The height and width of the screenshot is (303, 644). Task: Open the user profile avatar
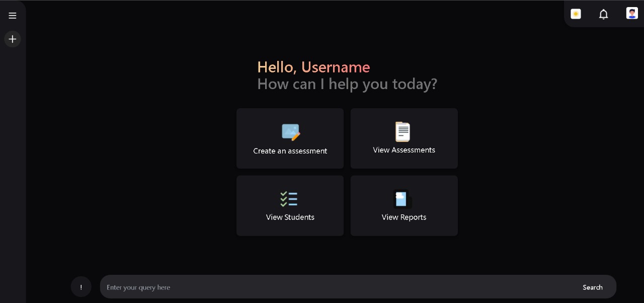click(x=632, y=13)
